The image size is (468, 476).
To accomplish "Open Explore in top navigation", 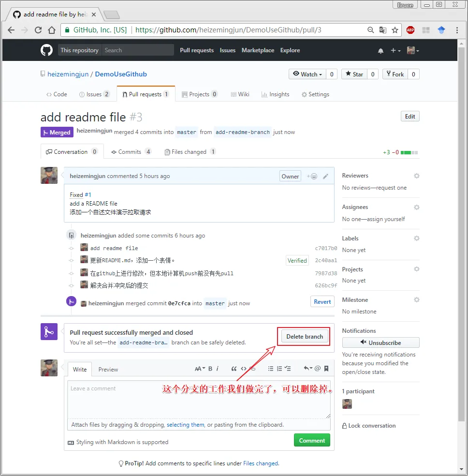I will (x=290, y=50).
